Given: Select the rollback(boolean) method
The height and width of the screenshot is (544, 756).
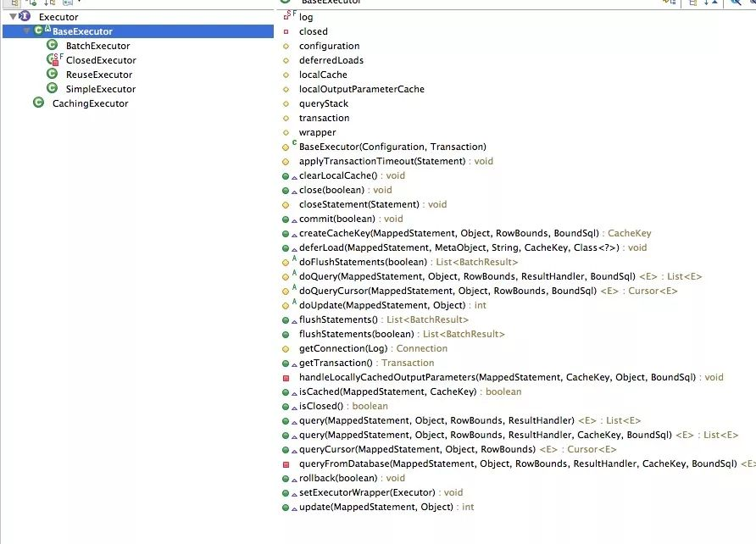Looking at the screenshot, I should tap(352, 479).
